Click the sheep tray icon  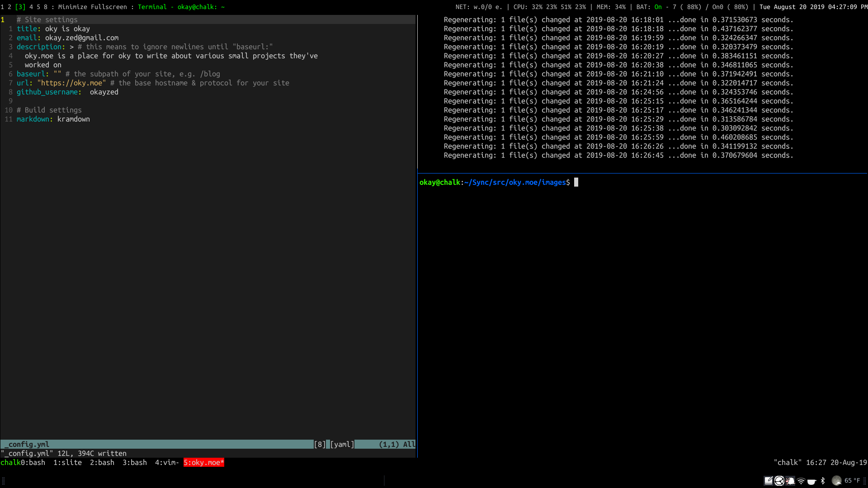coord(790,481)
